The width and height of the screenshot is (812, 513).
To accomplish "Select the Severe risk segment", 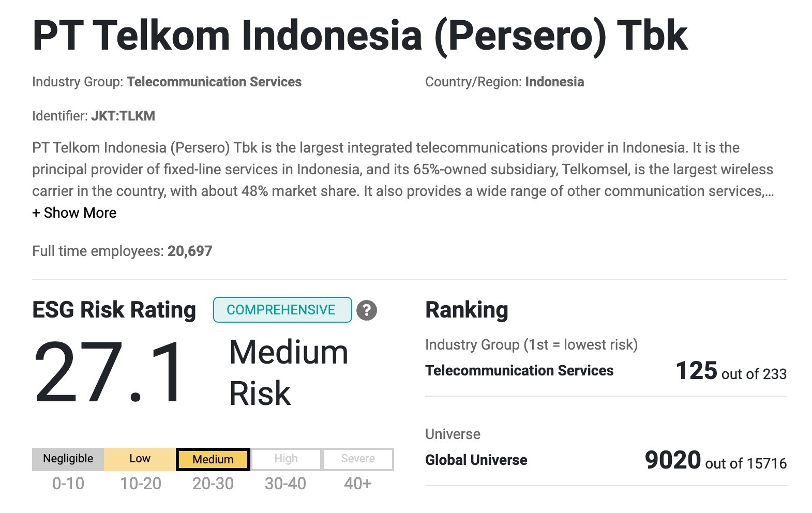I will click(x=358, y=459).
